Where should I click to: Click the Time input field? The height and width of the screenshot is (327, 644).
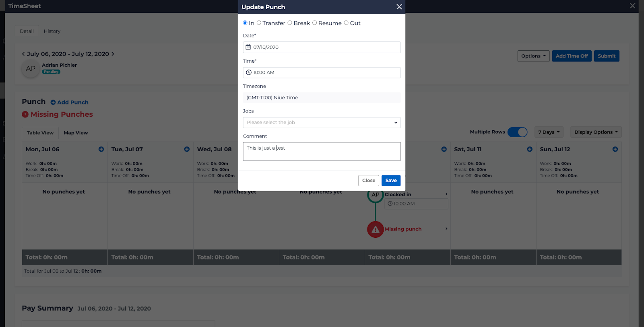pyautogui.click(x=322, y=72)
